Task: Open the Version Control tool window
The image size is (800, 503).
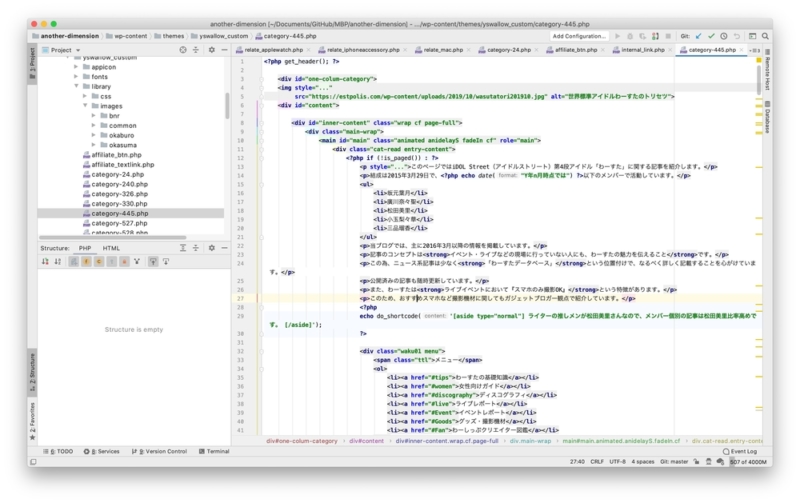Action: 159,451
